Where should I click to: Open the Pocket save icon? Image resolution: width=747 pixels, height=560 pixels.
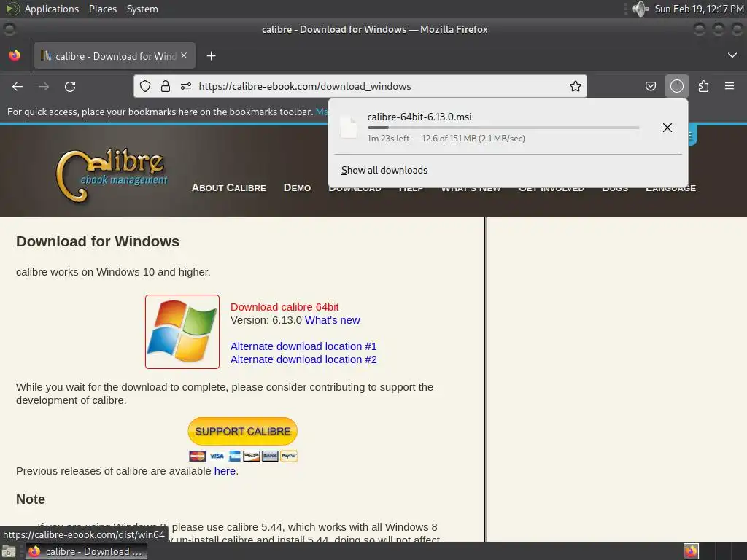tap(650, 86)
